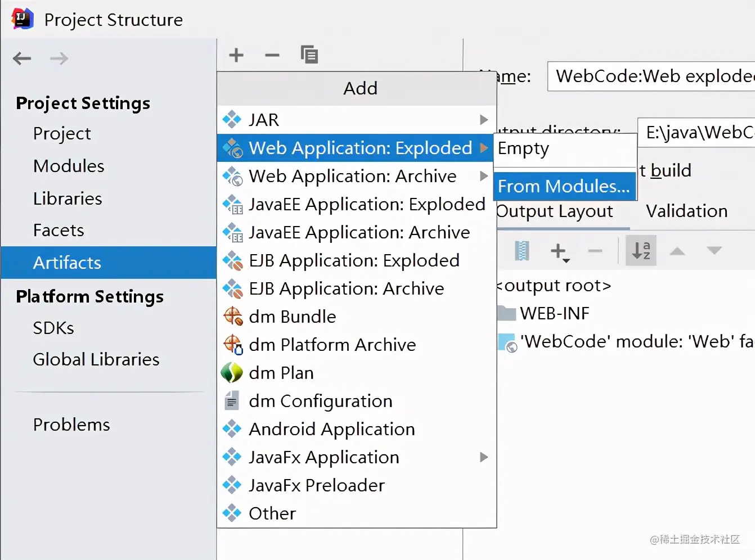Select Web Application: Archive menu item
This screenshot has width=755, height=560.
pos(357,176)
